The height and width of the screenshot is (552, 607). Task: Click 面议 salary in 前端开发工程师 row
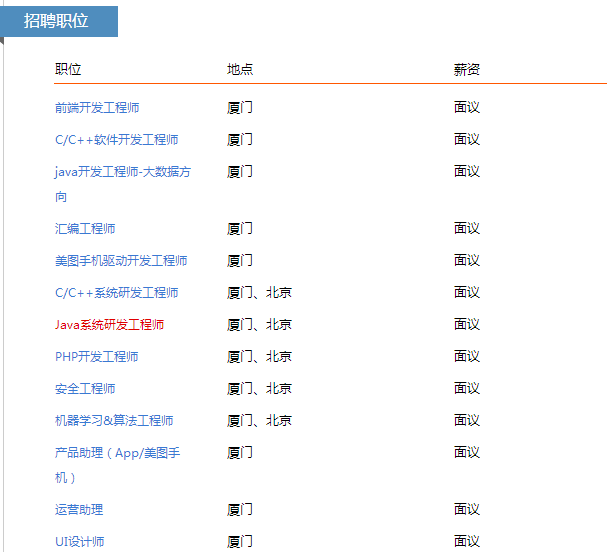coord(466,107)
